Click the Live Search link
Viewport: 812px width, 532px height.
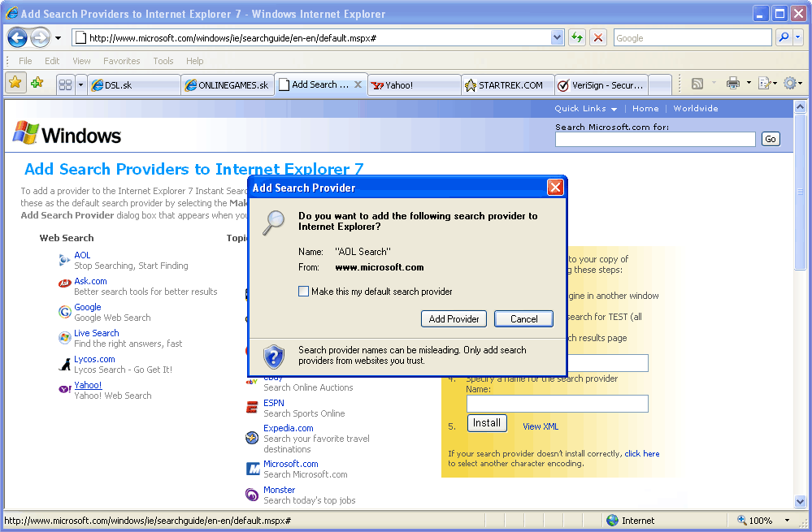pos(97,333)
